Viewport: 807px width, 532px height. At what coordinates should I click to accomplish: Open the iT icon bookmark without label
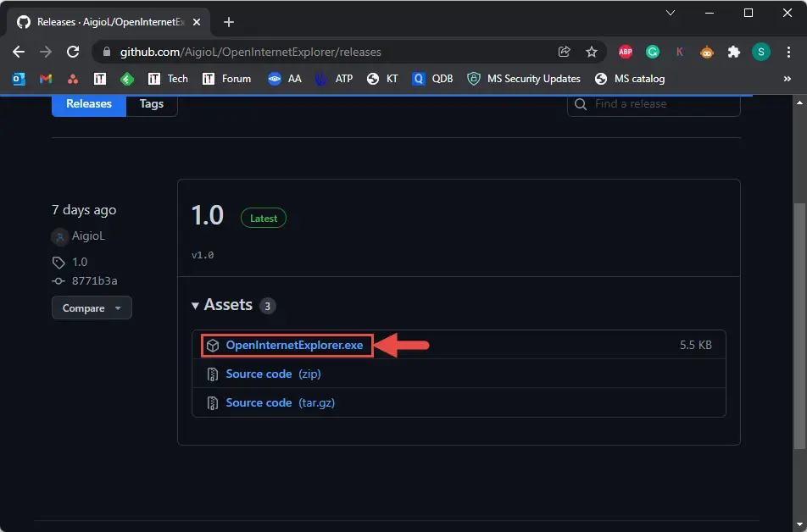[100, 79]
